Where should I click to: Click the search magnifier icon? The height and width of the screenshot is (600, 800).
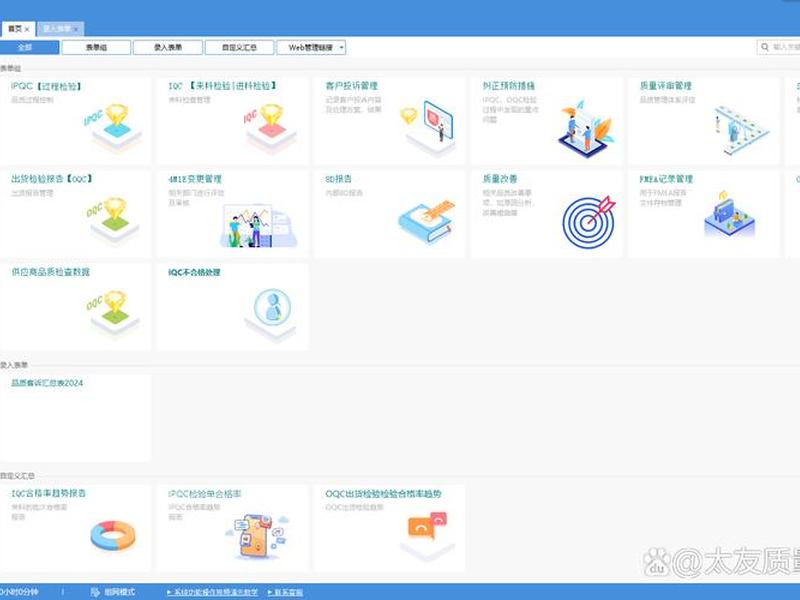[765, 47]
